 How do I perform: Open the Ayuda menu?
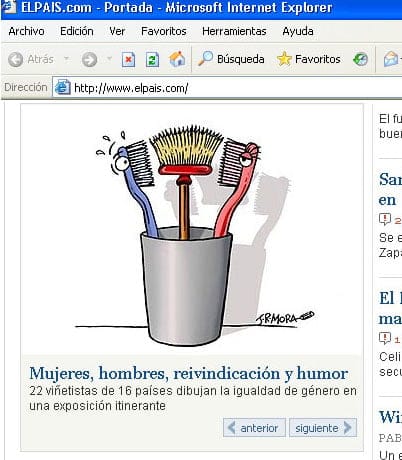tap(298, 31)
